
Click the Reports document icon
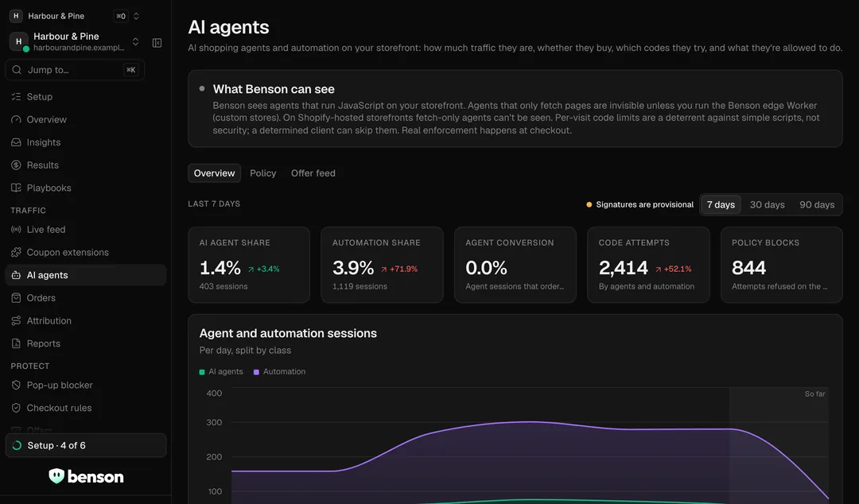click(16, 343)
